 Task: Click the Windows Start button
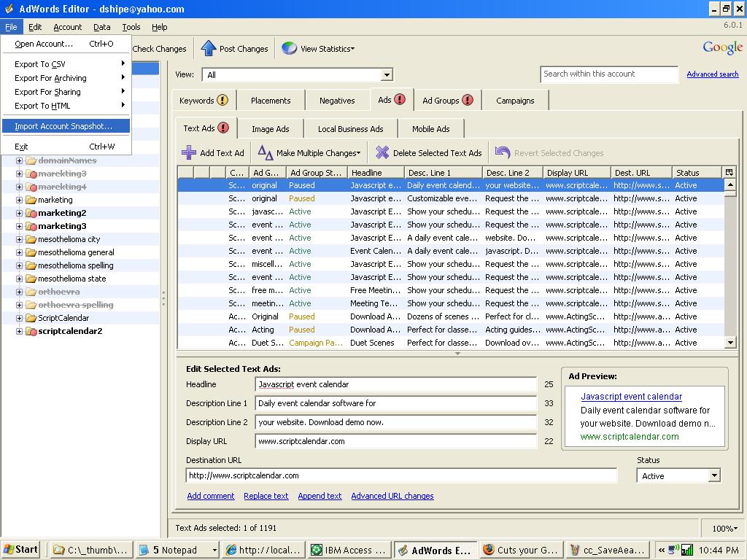pyautogui.click(x=20, y=550)
